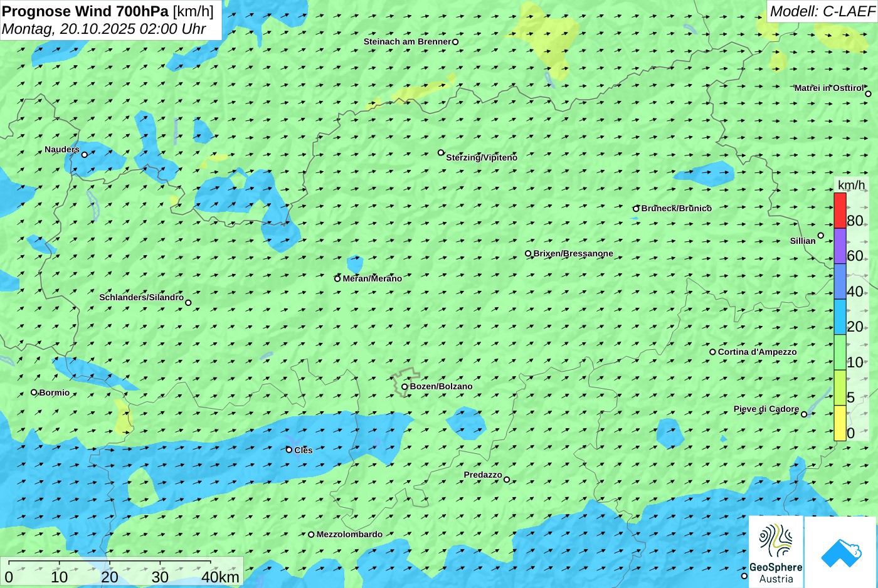Viewport: 878px width, 588px height.
Task: Click the 'Sterzing/Vipiteno' label text
Action: coord(482,157)
